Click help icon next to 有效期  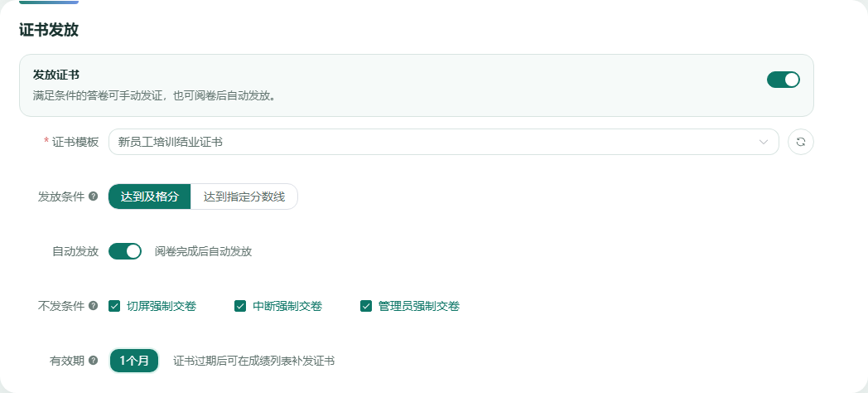[93, 361]
